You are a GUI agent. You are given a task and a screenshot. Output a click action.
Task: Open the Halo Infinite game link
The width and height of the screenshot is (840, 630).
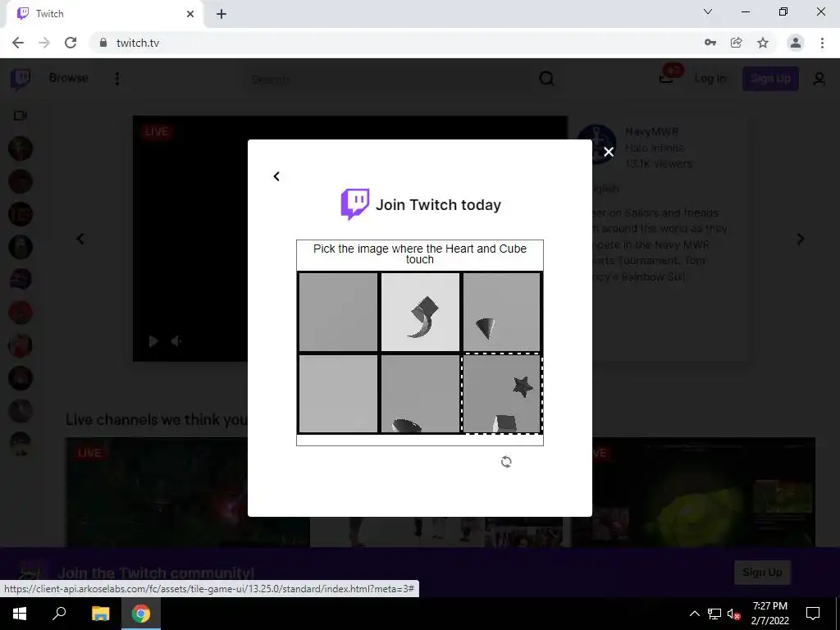pos(655,148)
